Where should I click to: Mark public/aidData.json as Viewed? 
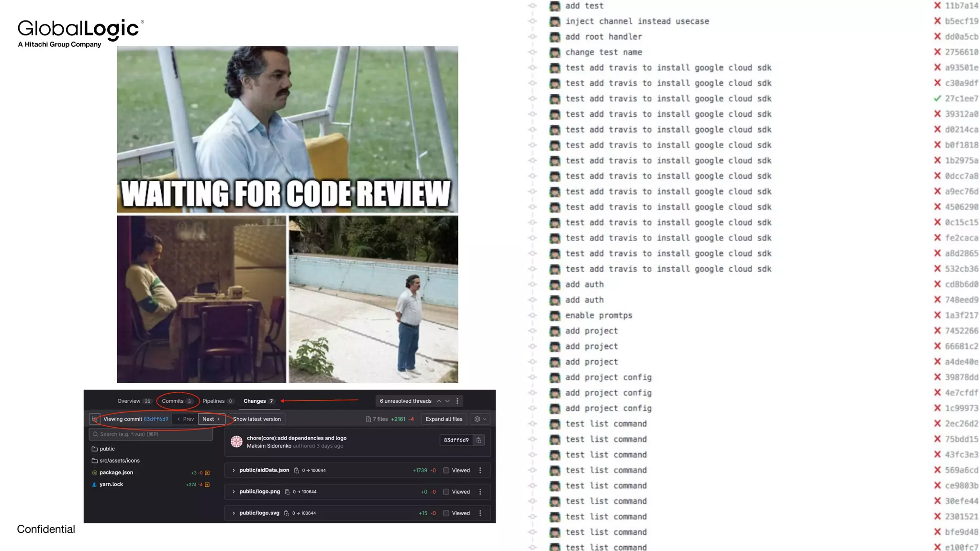pyautogui.click(x=446, y=470)
